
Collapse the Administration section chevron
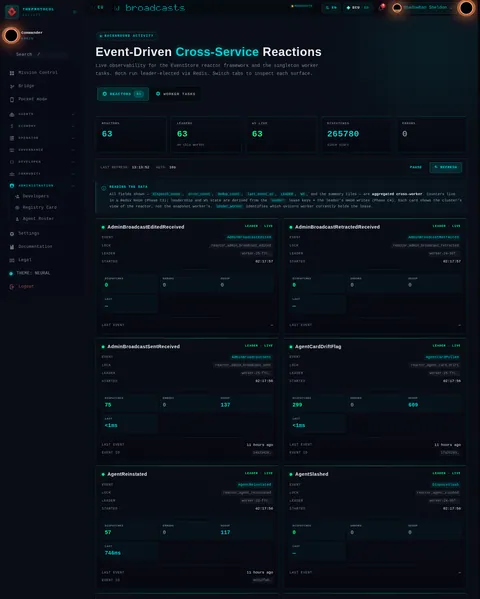pos(73,186)
